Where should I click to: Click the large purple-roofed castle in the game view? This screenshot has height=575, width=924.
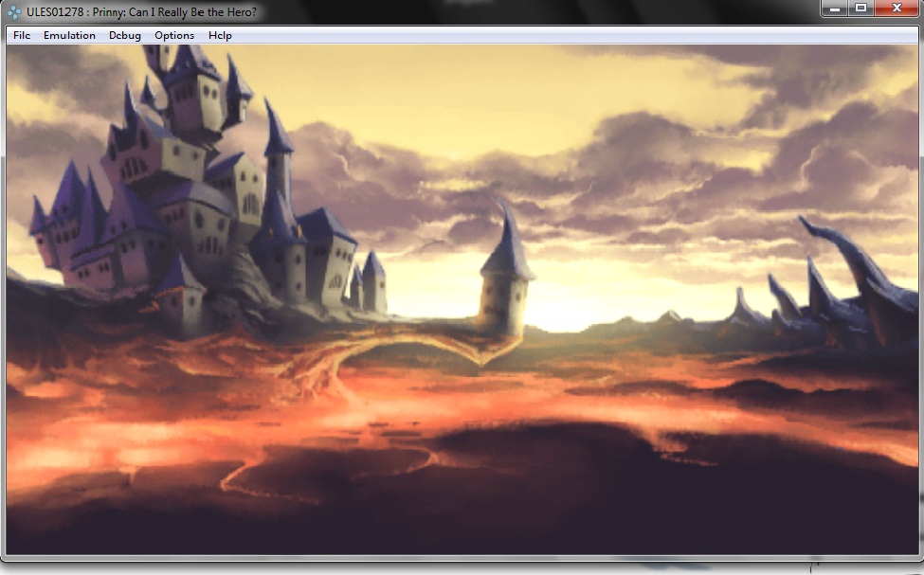(190, 189)
